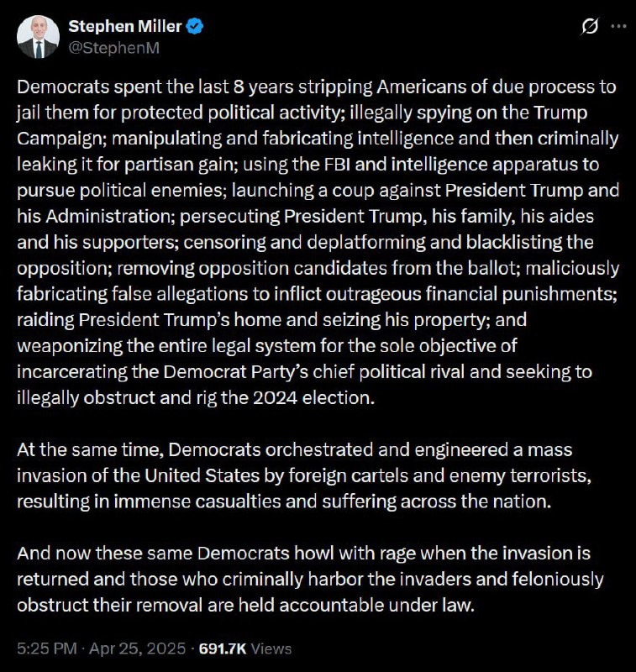This screenshot has width=636, height=672.
Task: Click the blue verified checkmark badge
Action: click(x=195, y=27)
